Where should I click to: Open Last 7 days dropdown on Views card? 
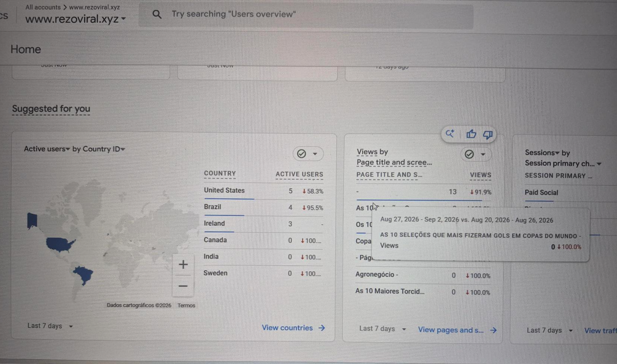click(x=383, y=329)
